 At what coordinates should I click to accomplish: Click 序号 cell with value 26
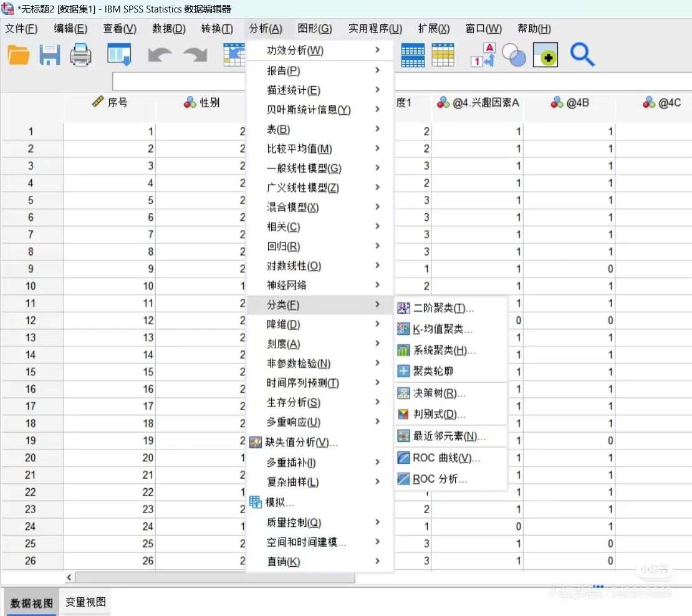(110, 561)
